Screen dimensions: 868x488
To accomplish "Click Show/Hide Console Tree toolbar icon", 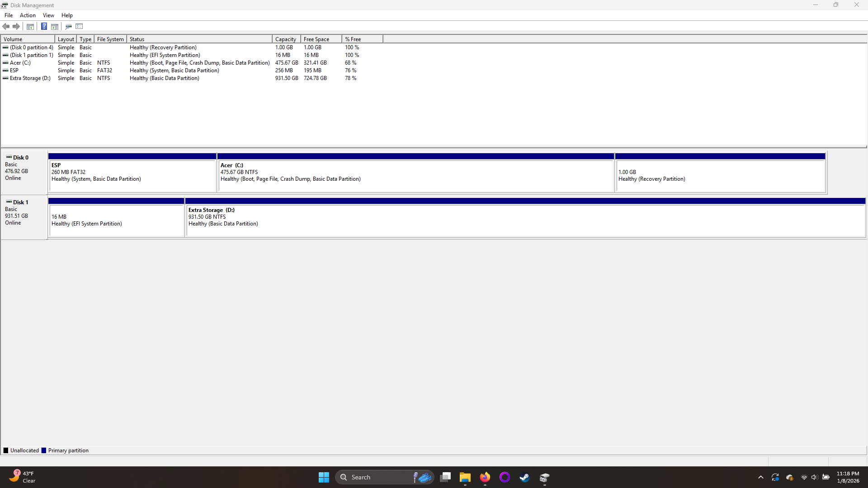I will 30,26.
